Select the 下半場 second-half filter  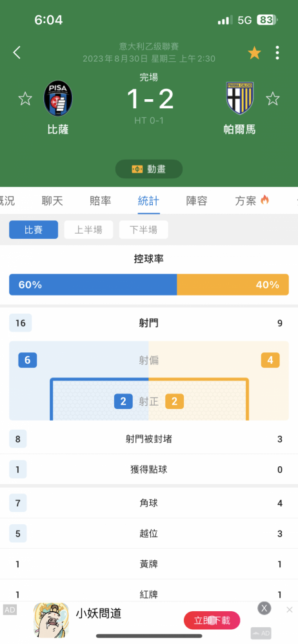pyautogui.click(x=144, y=230)
